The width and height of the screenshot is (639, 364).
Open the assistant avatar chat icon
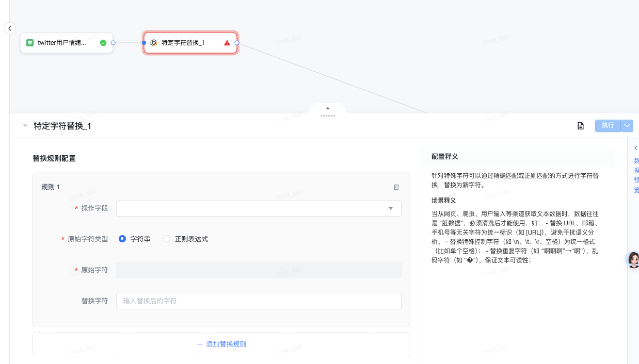click(x=633, y=260)
